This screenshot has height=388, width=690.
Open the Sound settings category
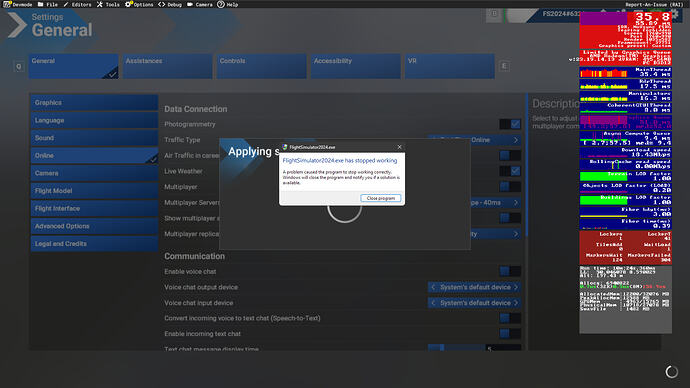(x=94, y=138)
